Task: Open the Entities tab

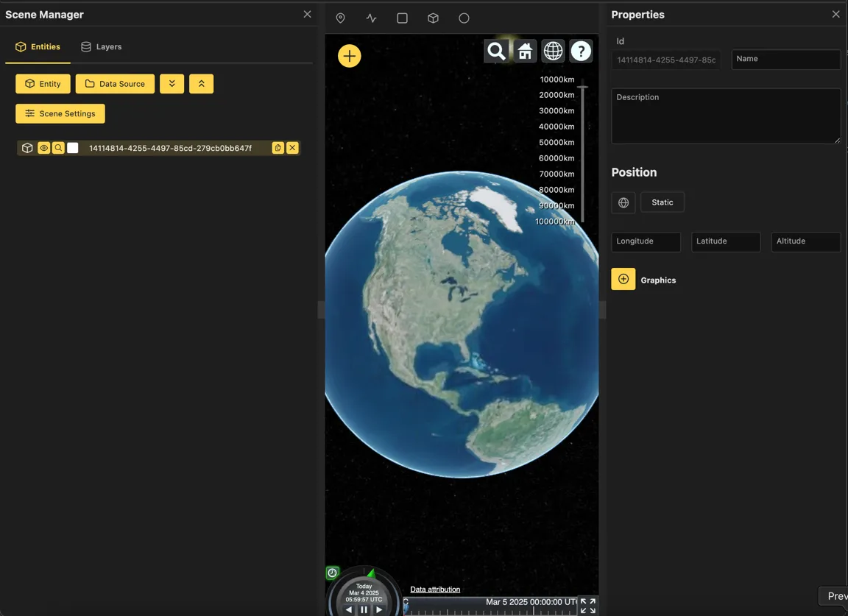Action: click(38, 46)
